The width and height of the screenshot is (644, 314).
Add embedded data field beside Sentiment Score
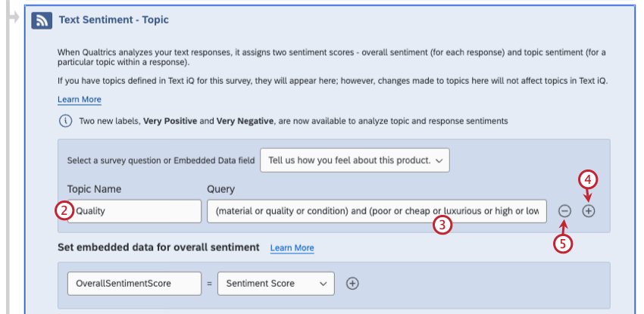point(352,283)
